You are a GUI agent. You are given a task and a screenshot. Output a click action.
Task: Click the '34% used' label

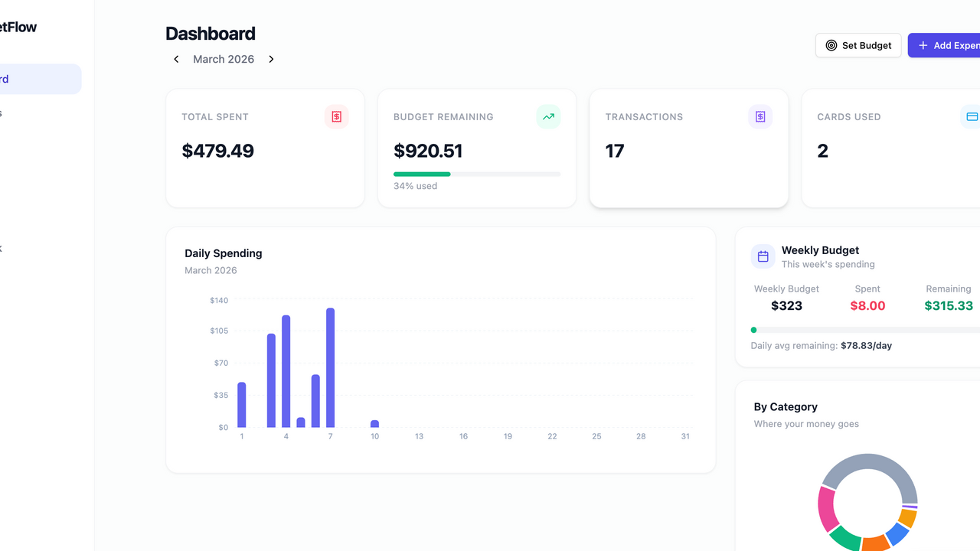pos(416,186)
